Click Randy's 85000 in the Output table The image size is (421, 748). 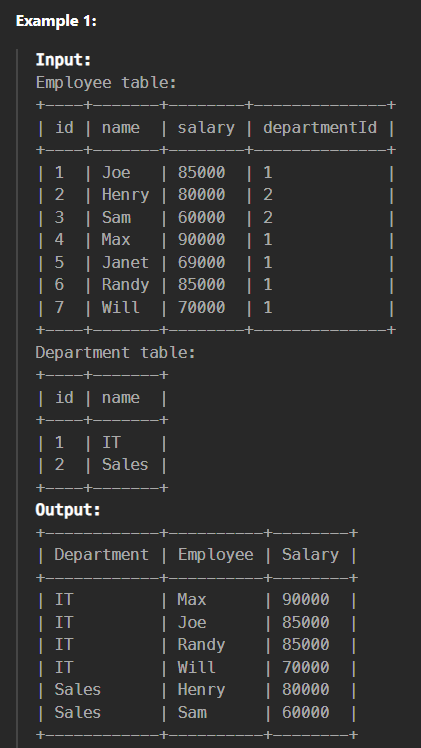(x=306, y=644)
